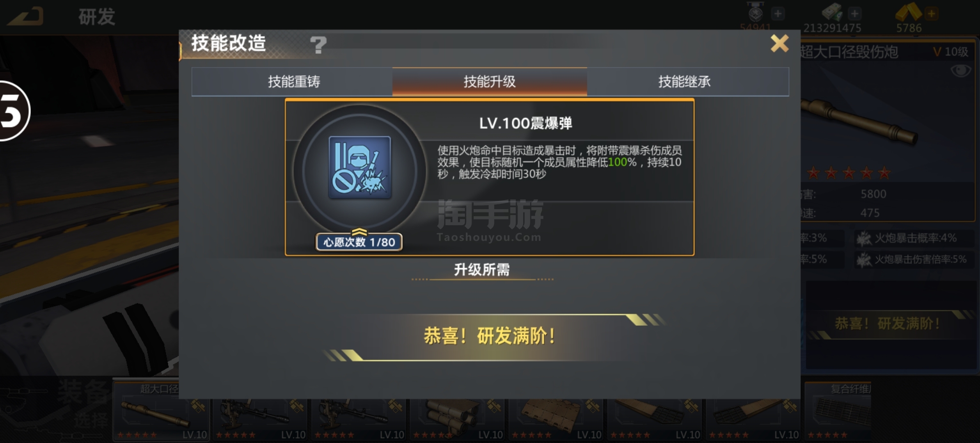Open the skill modification help question mark
The image size is (980, 443).
tap(318, 45)
